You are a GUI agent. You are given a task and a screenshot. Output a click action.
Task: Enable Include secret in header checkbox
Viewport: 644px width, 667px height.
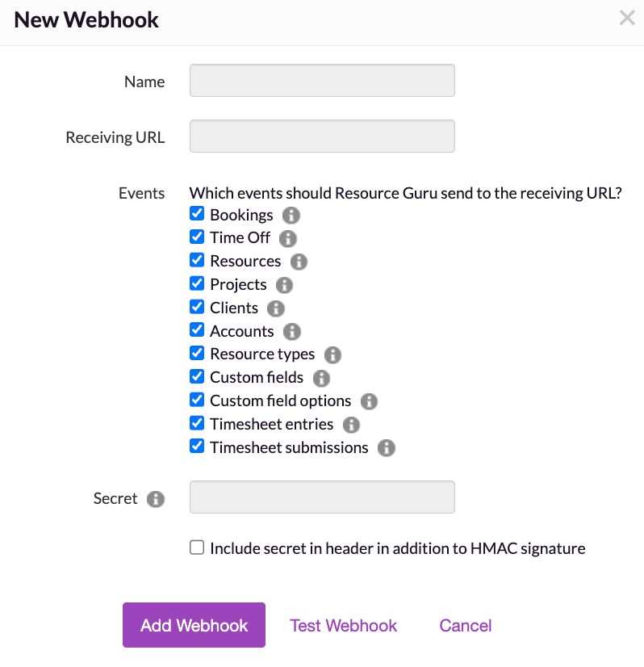pyautogui.click(x=197, y=548)
